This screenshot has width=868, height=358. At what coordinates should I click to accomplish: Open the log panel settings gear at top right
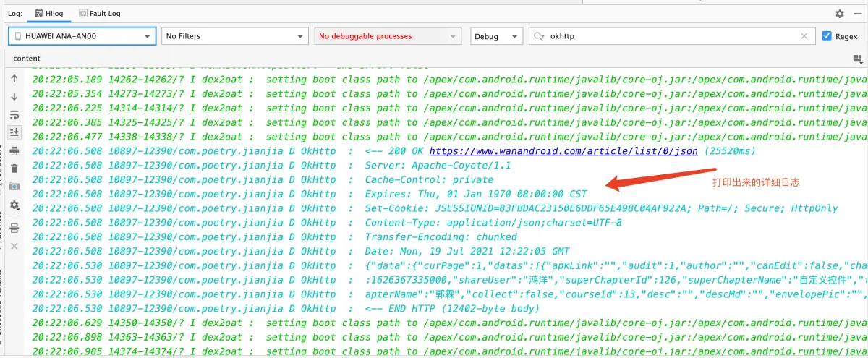pos(840,13)
